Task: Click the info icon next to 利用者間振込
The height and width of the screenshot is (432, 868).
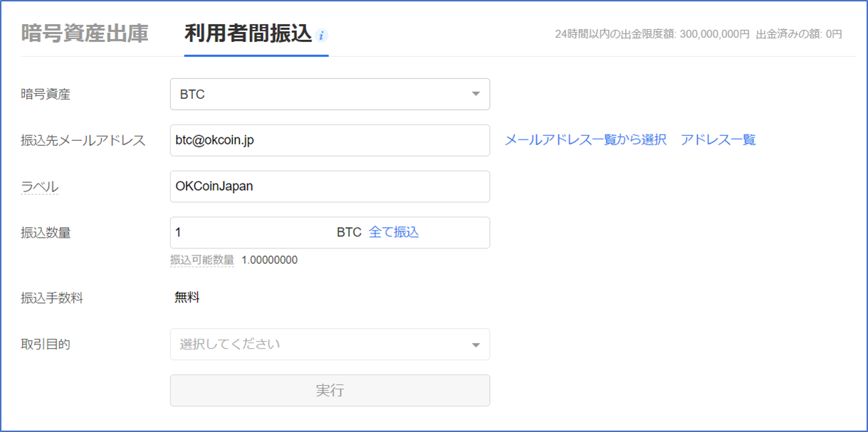Action: (322, 36)
